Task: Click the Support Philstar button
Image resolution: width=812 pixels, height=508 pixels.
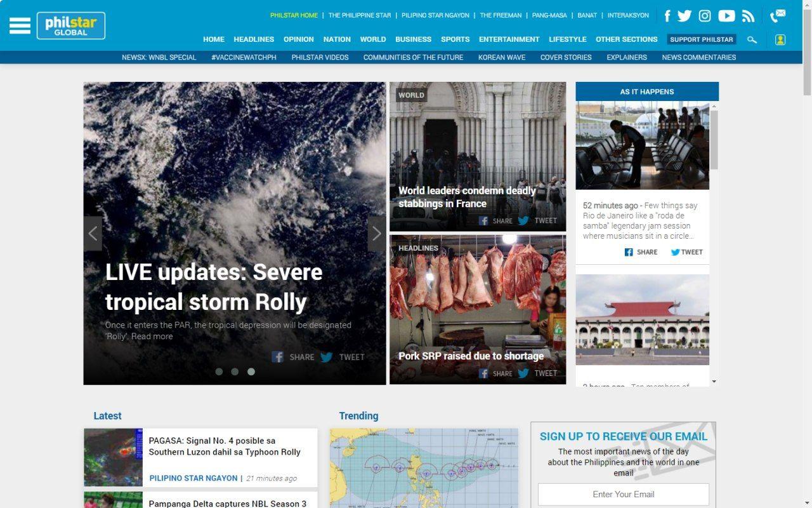Action: click(701, 39)
